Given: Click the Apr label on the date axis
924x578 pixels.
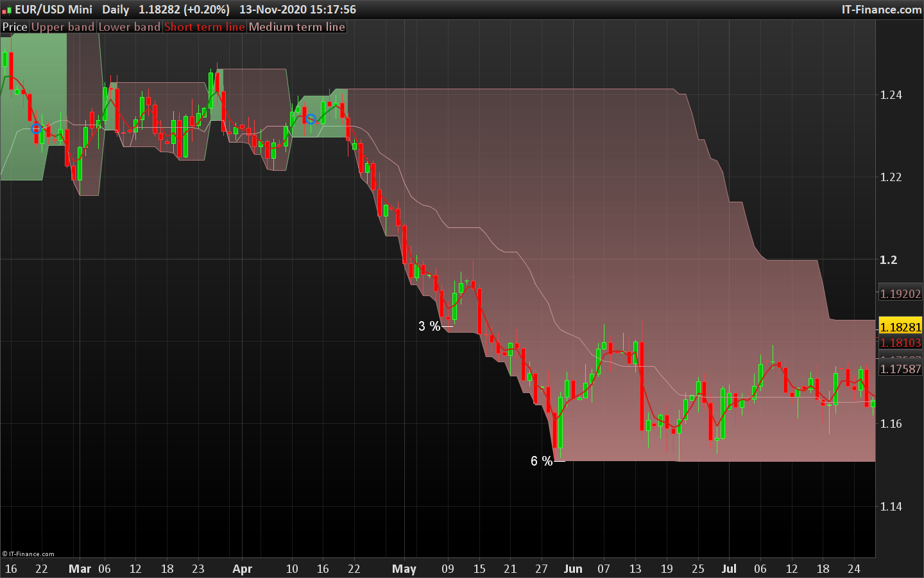Looking at the screenshot, I should coord(243,569).
